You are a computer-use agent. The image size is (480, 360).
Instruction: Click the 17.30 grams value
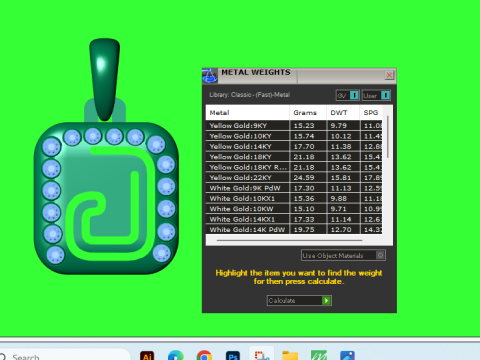tap(304, 188)
